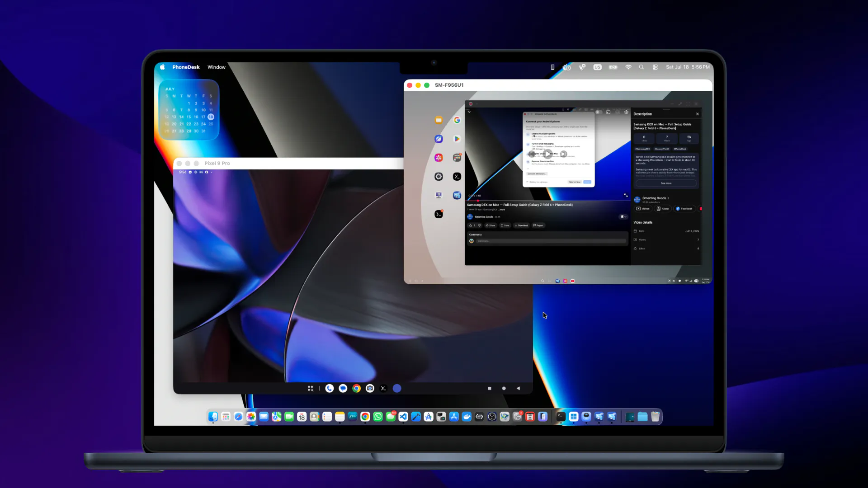Play the video with the center play button
This screenshot has height=488, width=868.
click(547, 154)
